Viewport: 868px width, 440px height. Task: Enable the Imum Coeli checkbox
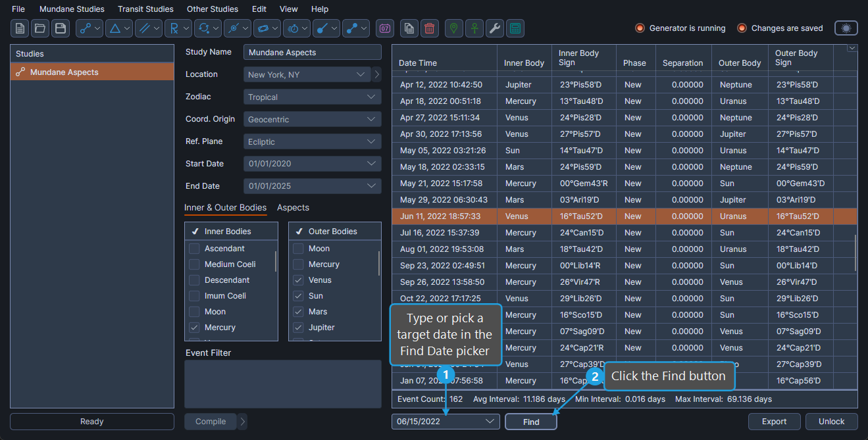(x=194, y=296)
